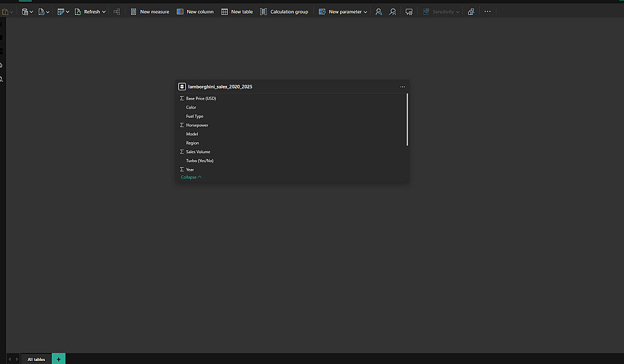Image resolution: width=624 pixels, height=364 pixels.
Task: Click the Refresh button
Action: (87, 12)
